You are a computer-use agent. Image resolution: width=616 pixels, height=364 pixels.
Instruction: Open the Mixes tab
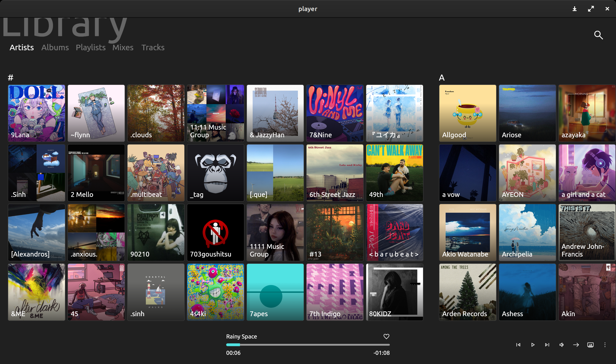pos(123,47)
